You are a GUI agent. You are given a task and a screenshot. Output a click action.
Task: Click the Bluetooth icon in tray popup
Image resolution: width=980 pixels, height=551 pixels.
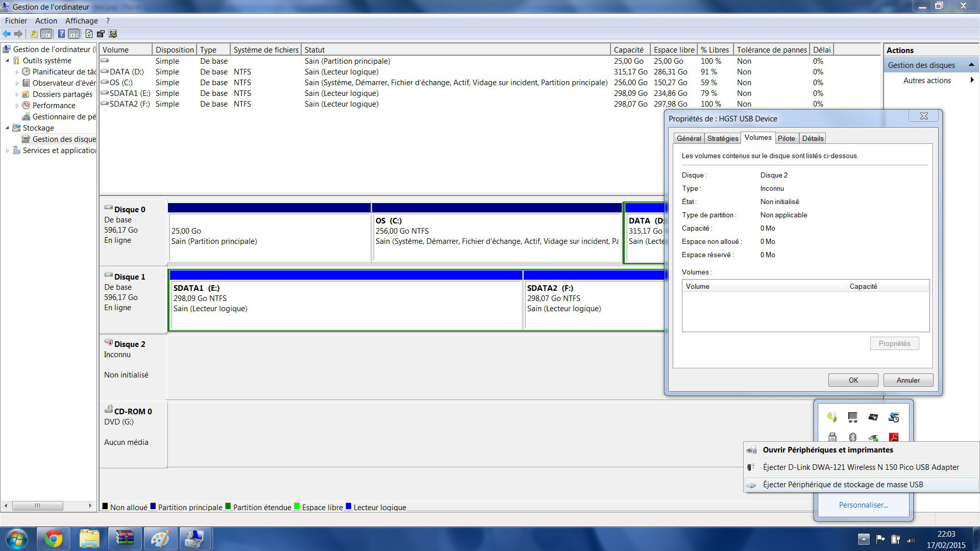click(852, 437)
